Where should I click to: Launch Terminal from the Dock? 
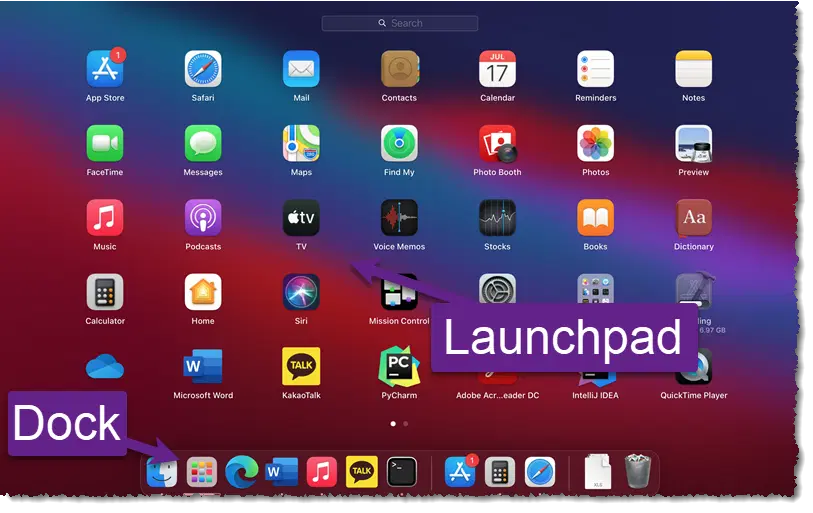pos(402,472)
